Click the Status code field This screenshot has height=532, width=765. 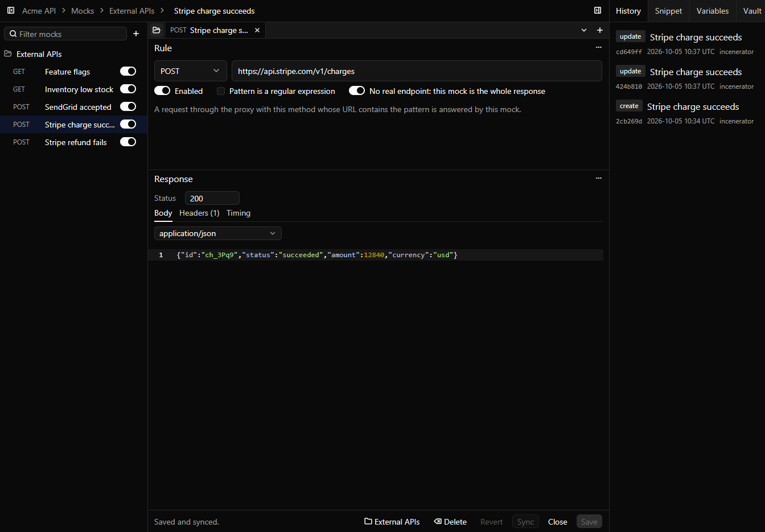212,198
